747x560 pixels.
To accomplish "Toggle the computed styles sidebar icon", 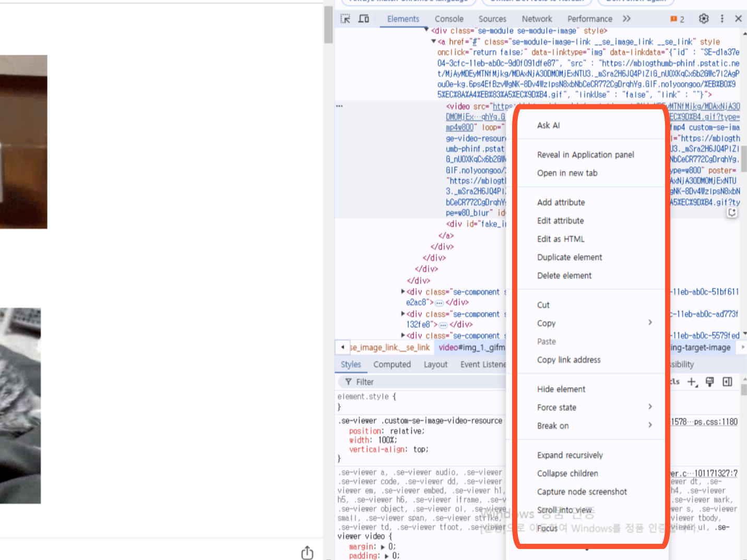I will (x=727, y=382).
